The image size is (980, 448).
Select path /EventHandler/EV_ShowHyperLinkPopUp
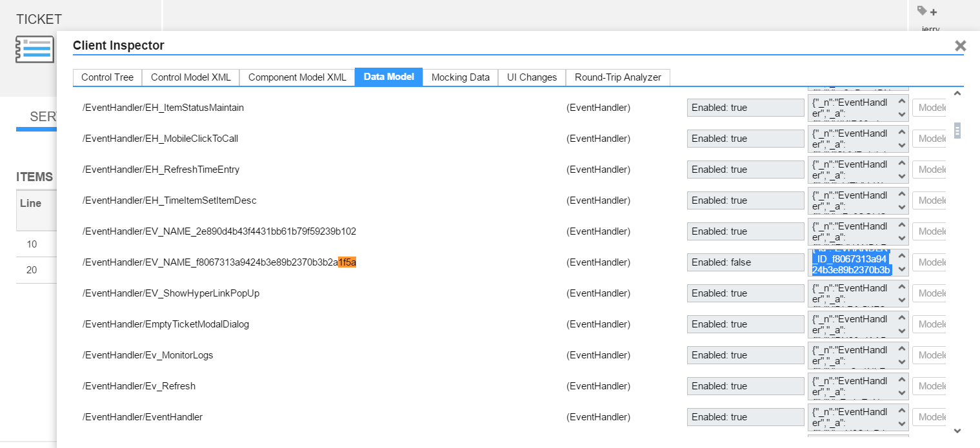(171, 293)
